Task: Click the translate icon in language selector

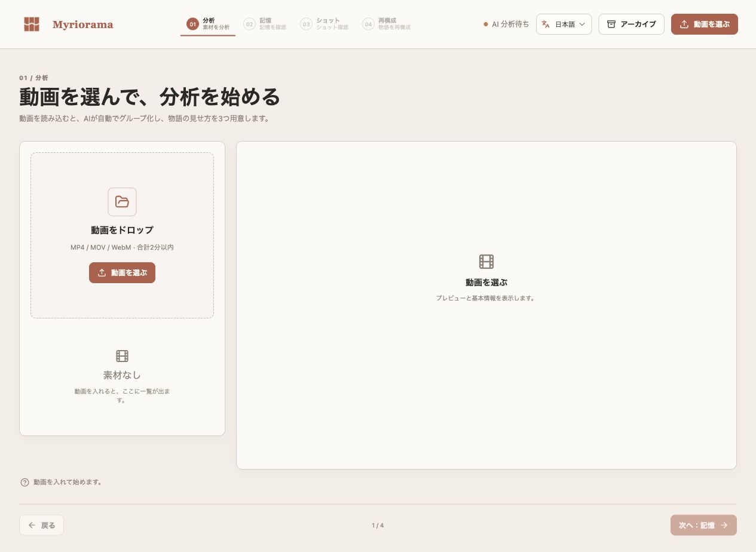Action: click(x=546, y=24)
